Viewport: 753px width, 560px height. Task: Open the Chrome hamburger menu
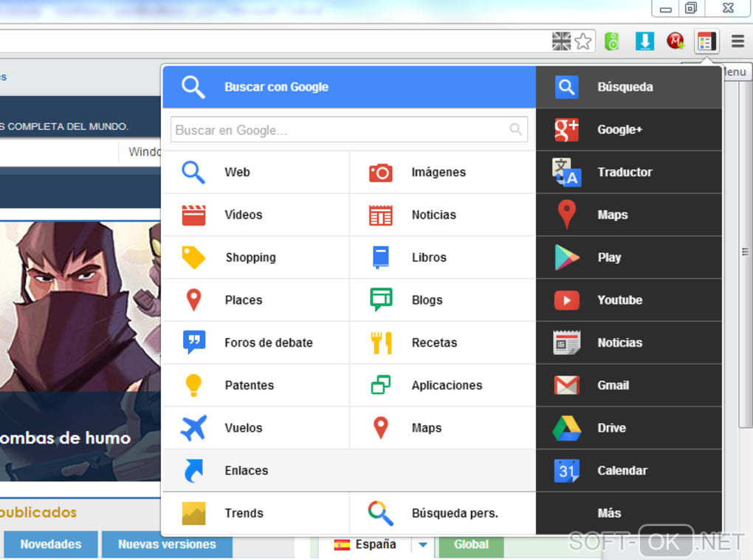tap(737, 41)
